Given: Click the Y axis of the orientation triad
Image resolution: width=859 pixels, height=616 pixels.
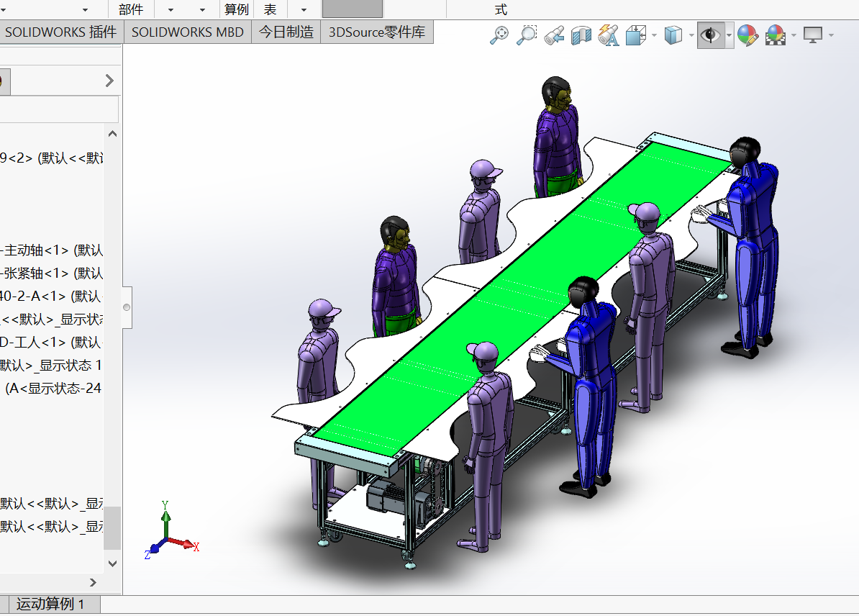Looking at the screenshot, I should pyautogui.click(x=165, y=520).
